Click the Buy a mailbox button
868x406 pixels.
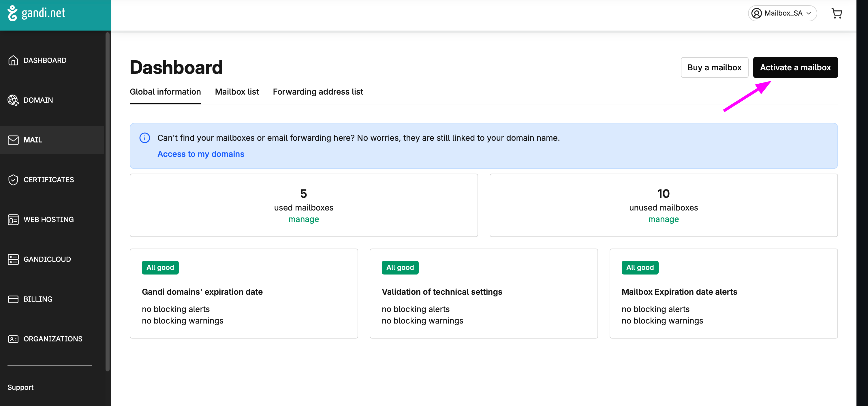[714, 67]
